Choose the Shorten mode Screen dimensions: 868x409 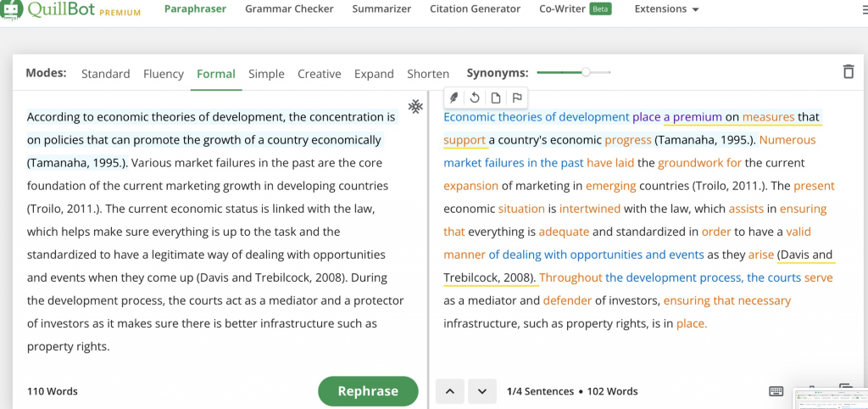[428, 74]
